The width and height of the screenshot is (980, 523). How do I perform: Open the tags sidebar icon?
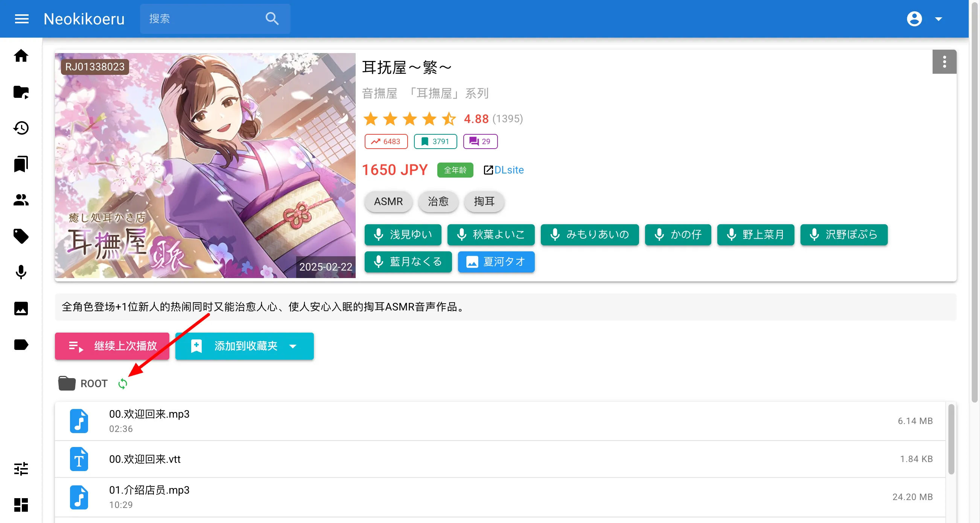(x=21, y=236)
